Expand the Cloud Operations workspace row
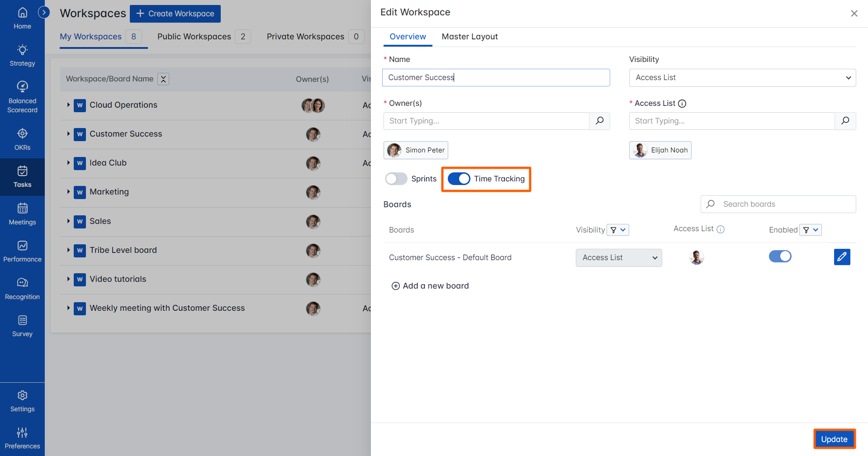Screen dimensions: 868x456 pos(67,105)
